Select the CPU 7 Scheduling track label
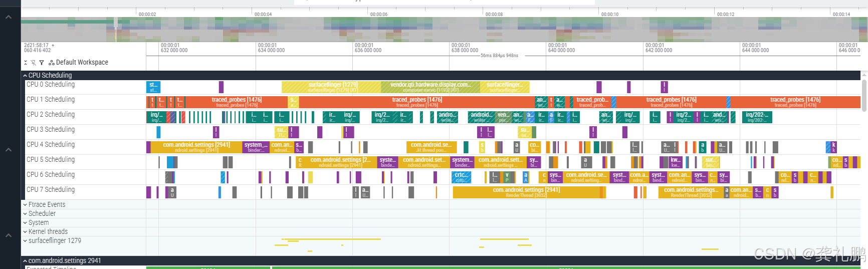Viewport: 868px width, 269px height. (51, 190)
